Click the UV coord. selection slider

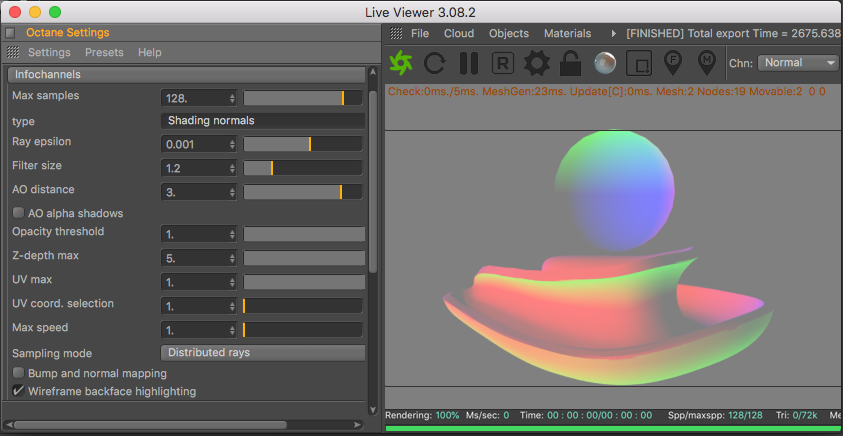pyautogui.click(x=303, y=306)
